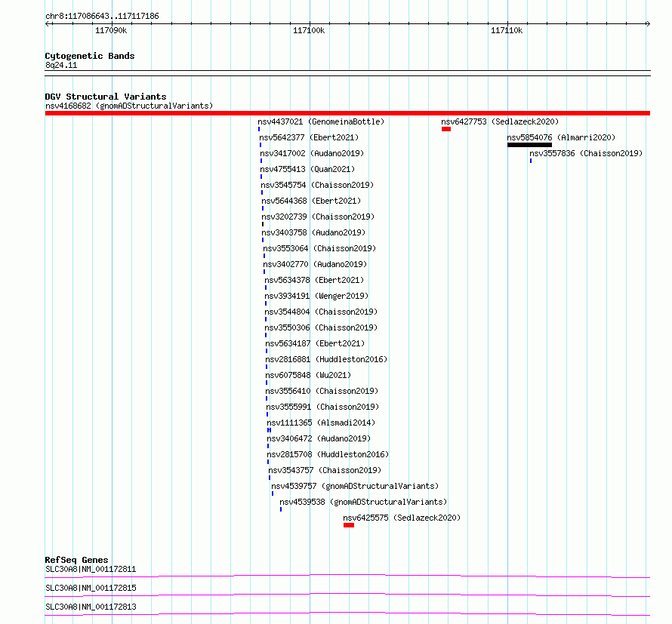Viewport: 672px width, 624px height.
Task: Click the black bar under nsv5854076
Action: (530, 145)
